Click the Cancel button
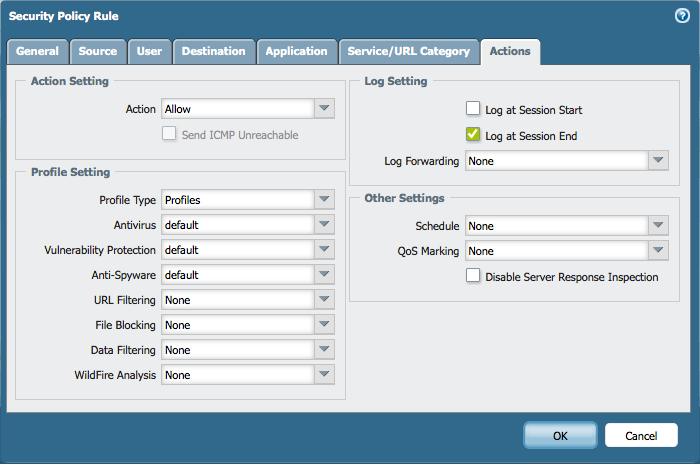Screen dimensions: 700x464 [641, 436]
